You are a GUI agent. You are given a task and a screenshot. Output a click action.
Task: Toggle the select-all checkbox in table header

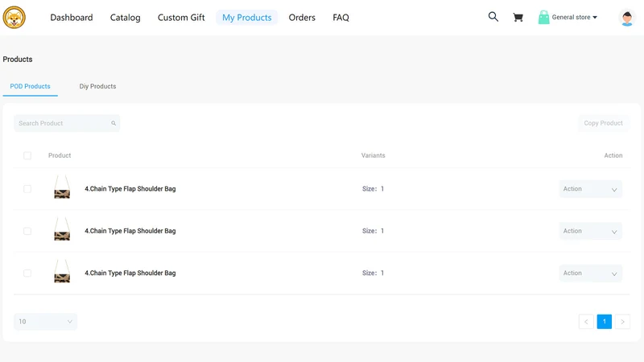(x=27, y=155)
